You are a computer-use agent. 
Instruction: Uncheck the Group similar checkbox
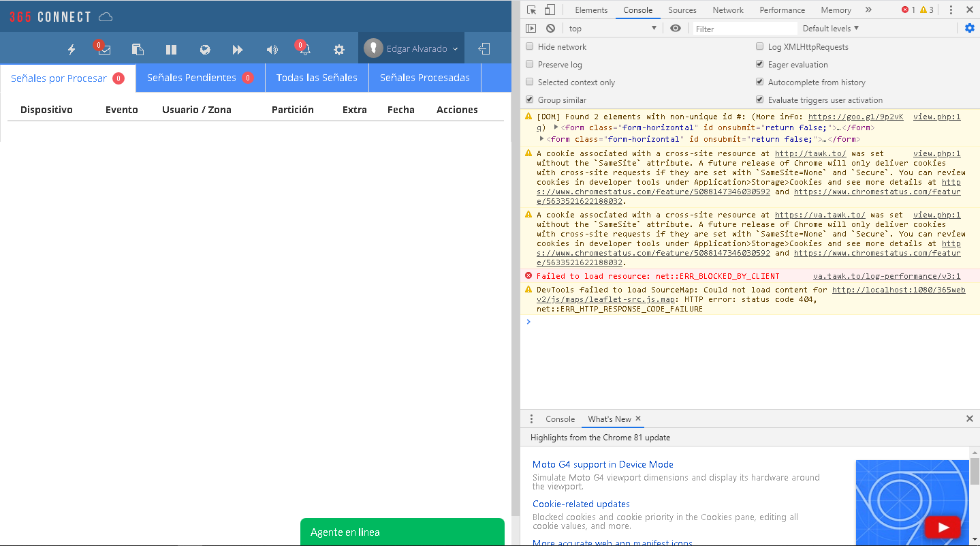530,100
